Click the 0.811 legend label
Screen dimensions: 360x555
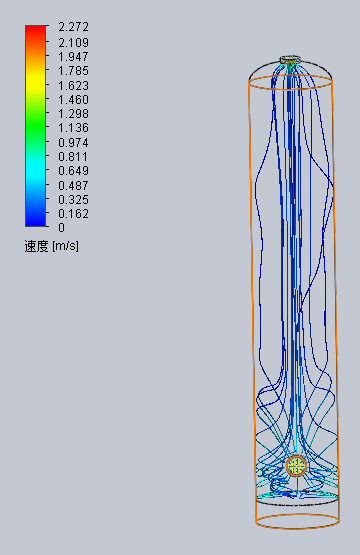[73, 156]
